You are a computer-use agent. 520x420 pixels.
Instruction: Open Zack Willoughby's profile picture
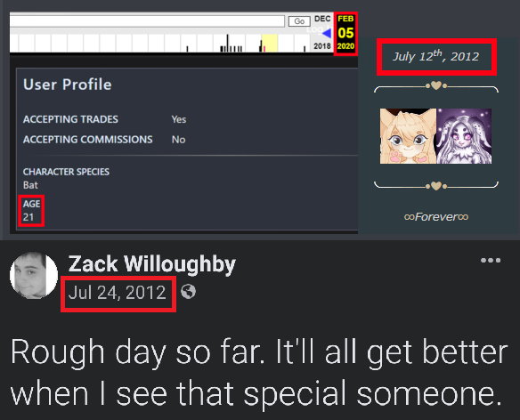[34, 275]
